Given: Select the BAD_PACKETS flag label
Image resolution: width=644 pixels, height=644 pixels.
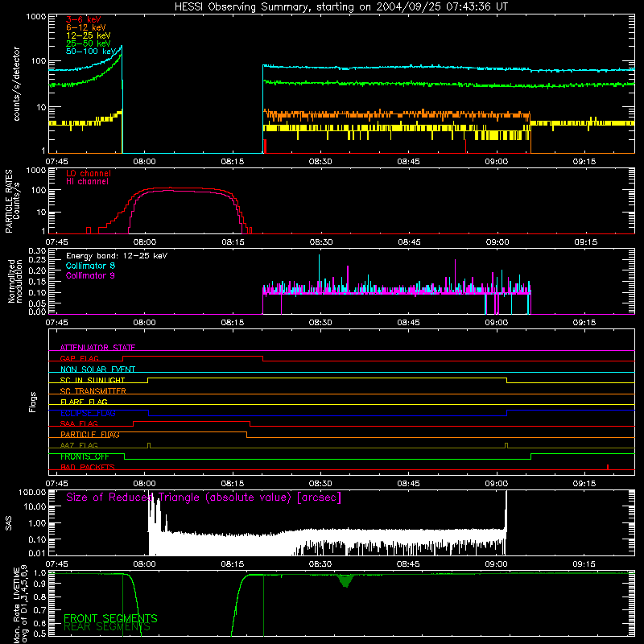Looking at the screenshot, I should click(88, 467).
